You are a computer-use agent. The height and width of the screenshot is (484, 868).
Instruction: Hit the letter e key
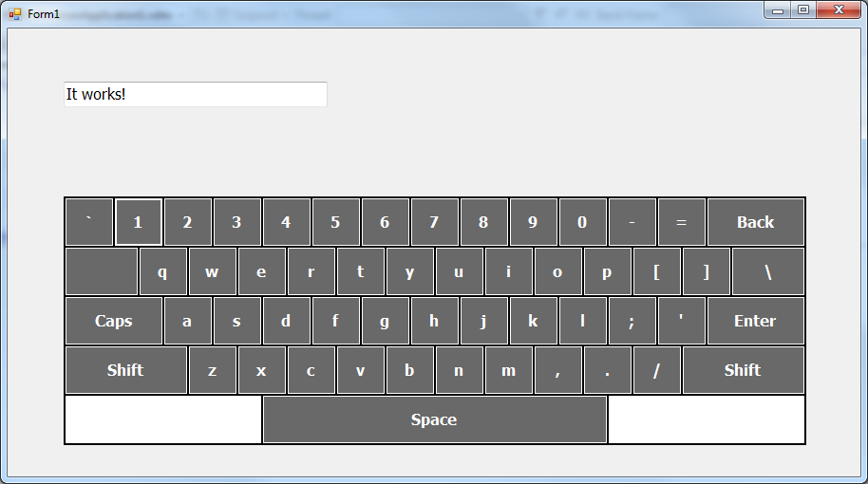click(x=262, y=271)
